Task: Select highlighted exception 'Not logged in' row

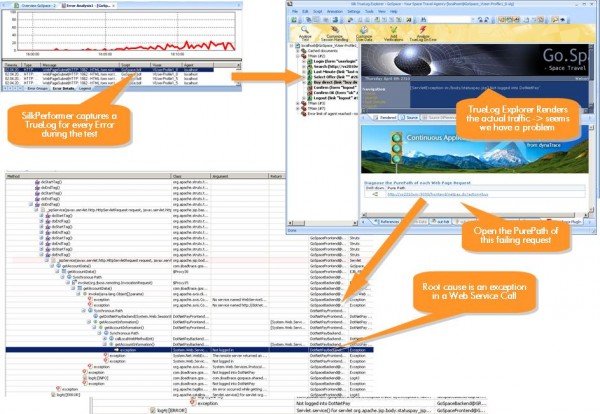Action: [x=189, y=350]
